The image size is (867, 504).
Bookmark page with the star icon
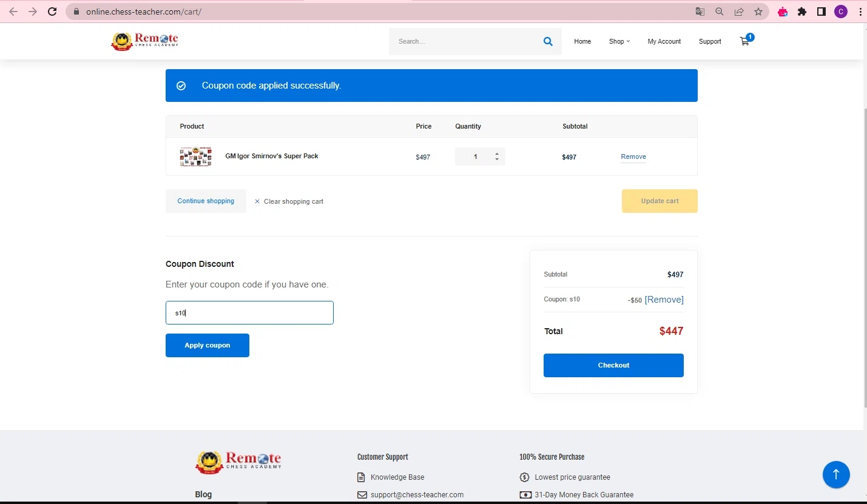pos(758,12)
